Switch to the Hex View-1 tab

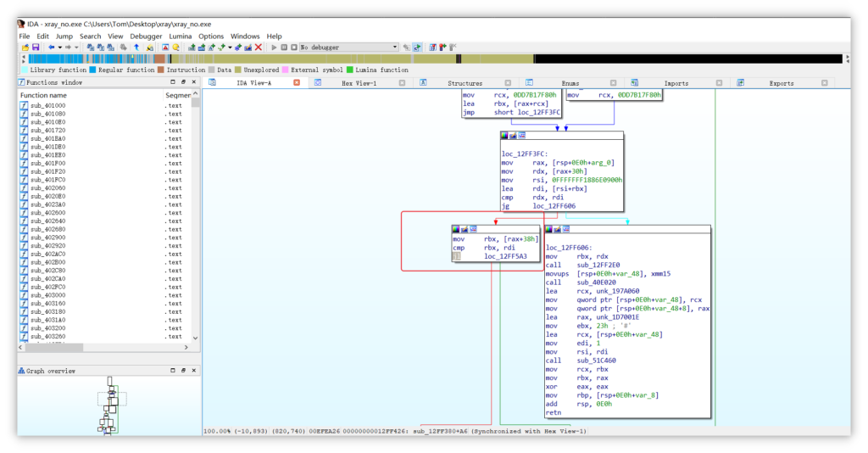click(x=359, y=83)
